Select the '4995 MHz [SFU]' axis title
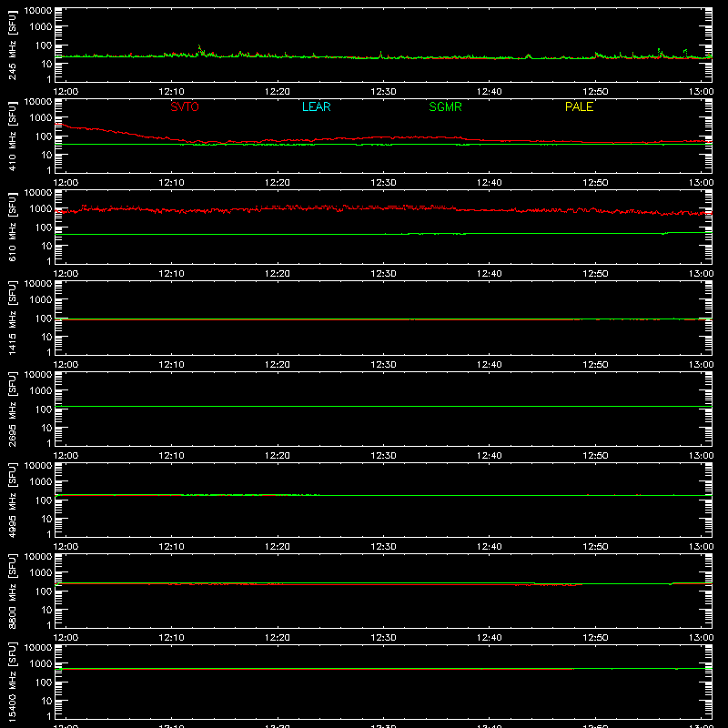The height and width of the screenshot is (728, 728). click(x=13, y=500)
